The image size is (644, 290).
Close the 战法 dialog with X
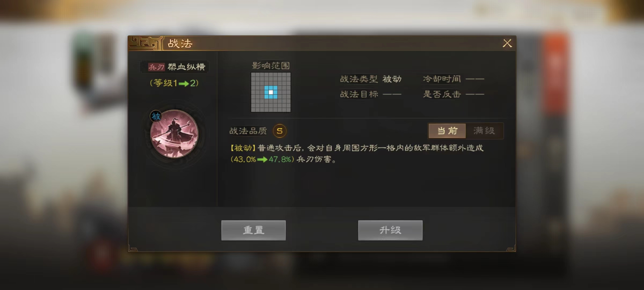(x=507, y=43)
